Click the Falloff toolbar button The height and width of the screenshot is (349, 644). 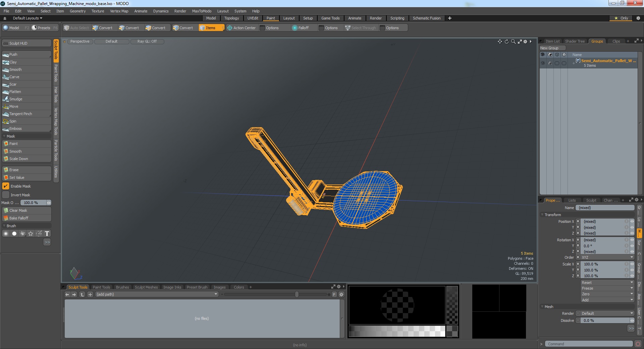(x=301, y=28)
